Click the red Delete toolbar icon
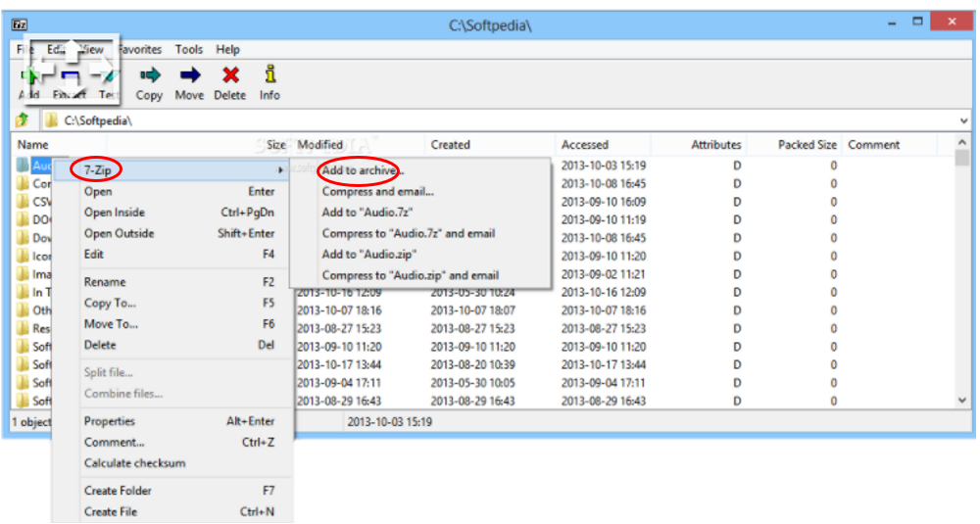This screenshot has height=524, width=980. (230, 75)
